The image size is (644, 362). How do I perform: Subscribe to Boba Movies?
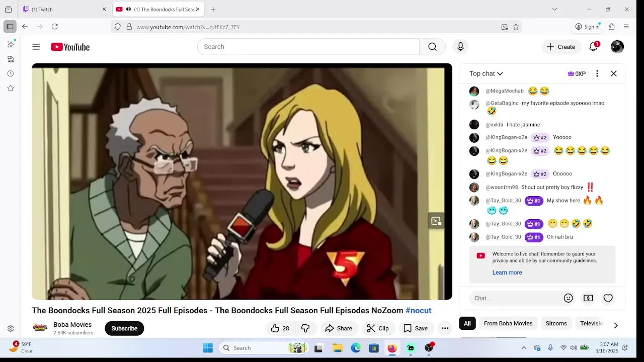(x=124, y=328)
